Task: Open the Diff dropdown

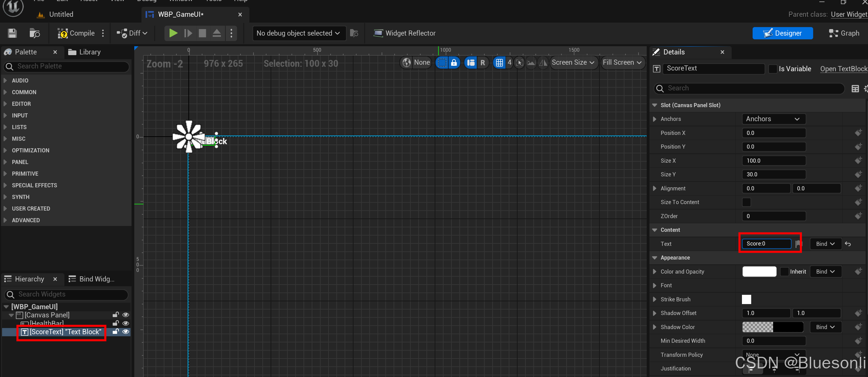Action: (x=132, y=33)
